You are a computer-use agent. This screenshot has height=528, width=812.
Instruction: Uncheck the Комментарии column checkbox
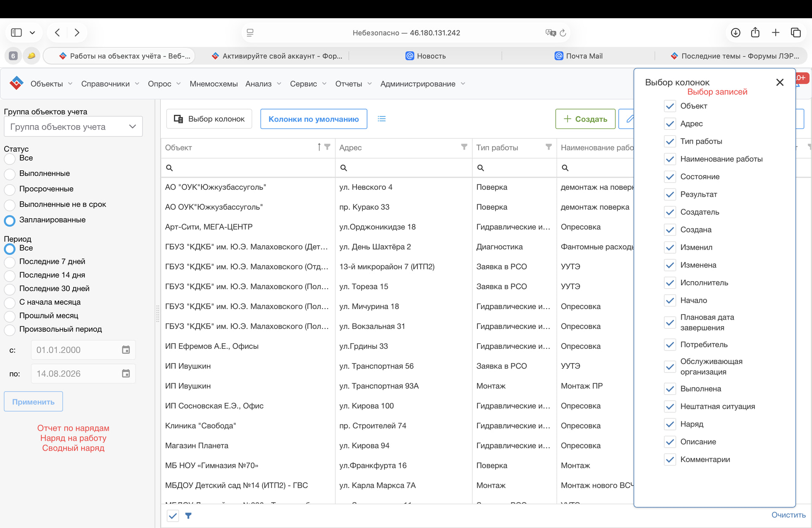(x=670, y=460)
